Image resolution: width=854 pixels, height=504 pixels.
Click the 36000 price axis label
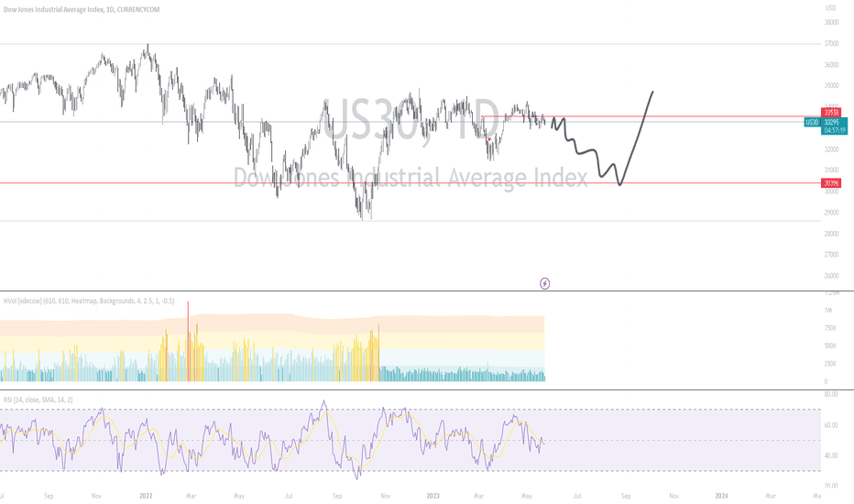pos(832,65)
